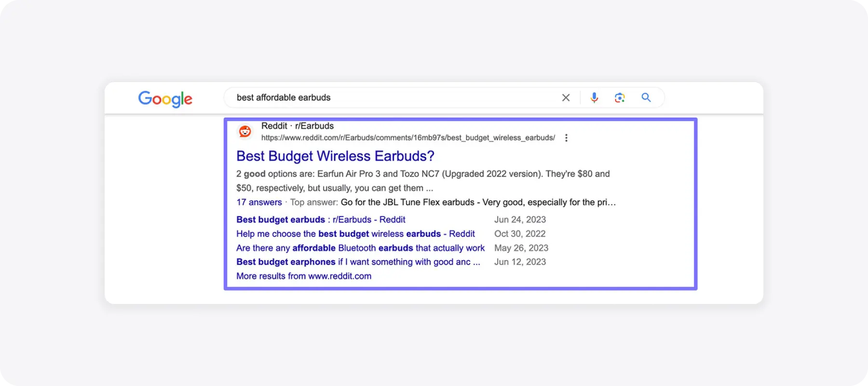868x386 pixels.
Task: Click the 'Jun 12, 2023' date
Action: 520,262
